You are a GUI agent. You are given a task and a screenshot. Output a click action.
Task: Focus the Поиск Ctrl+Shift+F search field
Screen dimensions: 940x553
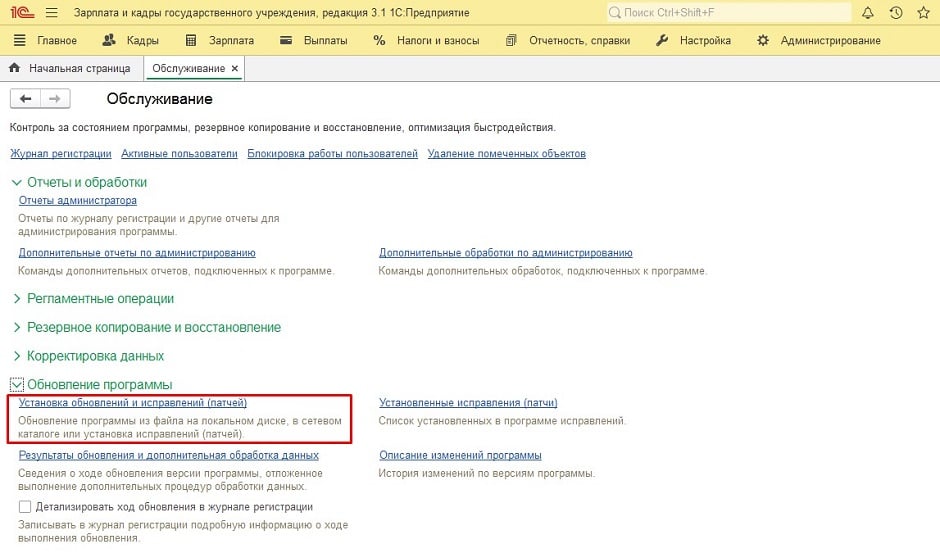(728, 12)
